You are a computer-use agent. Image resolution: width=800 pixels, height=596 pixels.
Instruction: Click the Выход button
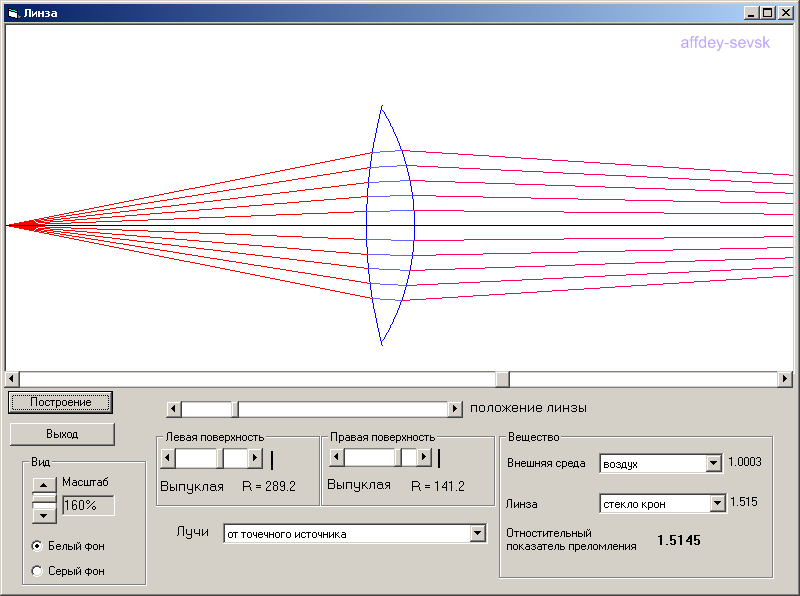(62, 434)
